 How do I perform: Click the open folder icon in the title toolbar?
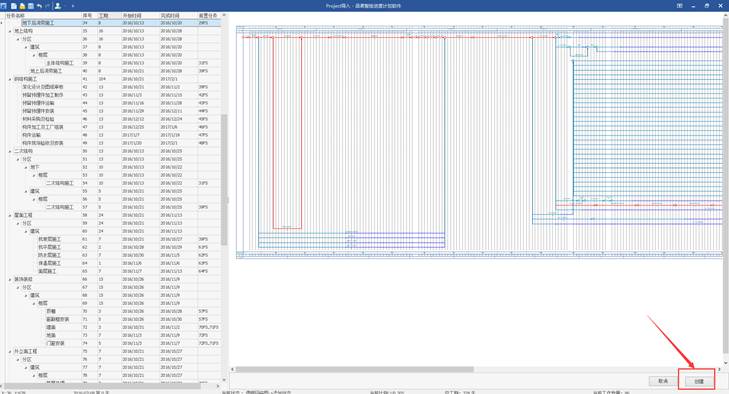22,6
